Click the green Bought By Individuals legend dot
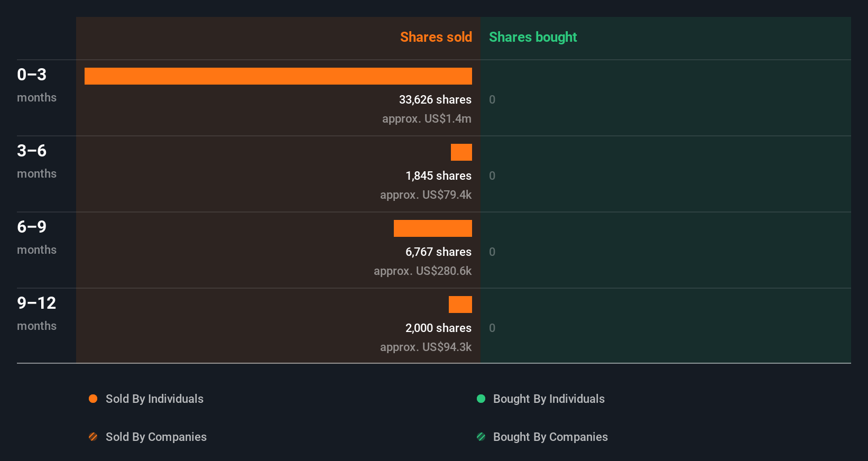Viewport: 868px width, 461px height. [481, 399]
